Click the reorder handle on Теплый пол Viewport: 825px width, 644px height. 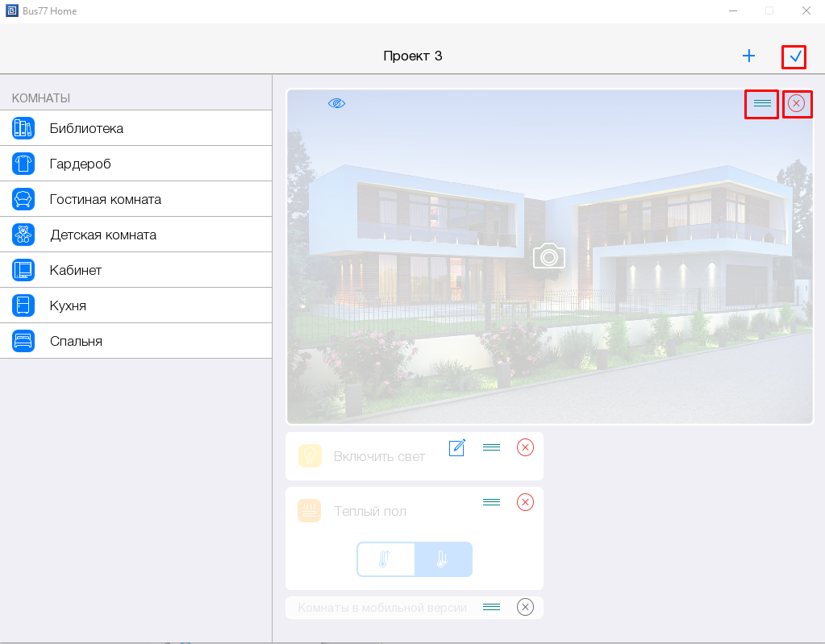click(492, 502)
